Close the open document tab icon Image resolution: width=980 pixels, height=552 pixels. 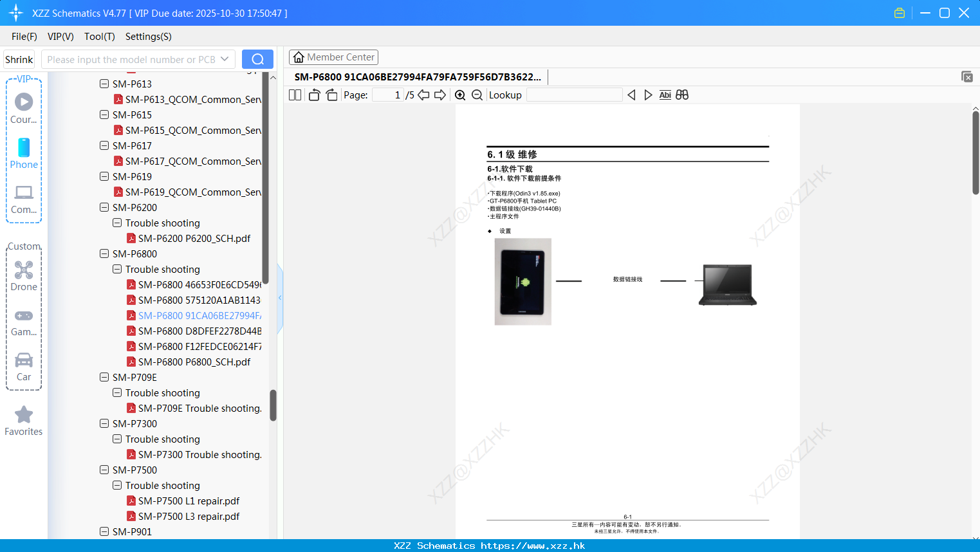pyautogui.click(x=967, y=77)
